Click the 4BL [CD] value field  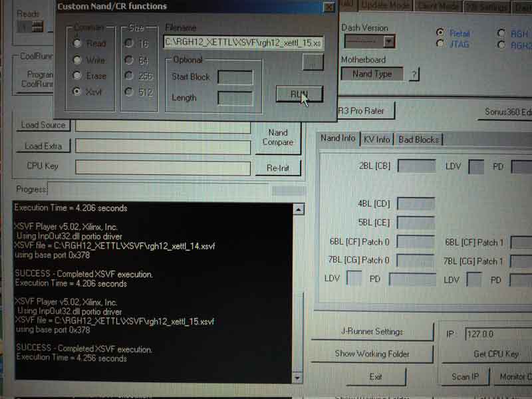pyautogui.click(x=416, y=203)
